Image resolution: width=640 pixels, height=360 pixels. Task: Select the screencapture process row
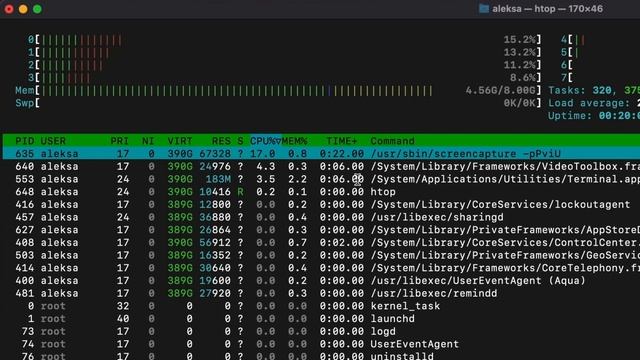[321, 154]
